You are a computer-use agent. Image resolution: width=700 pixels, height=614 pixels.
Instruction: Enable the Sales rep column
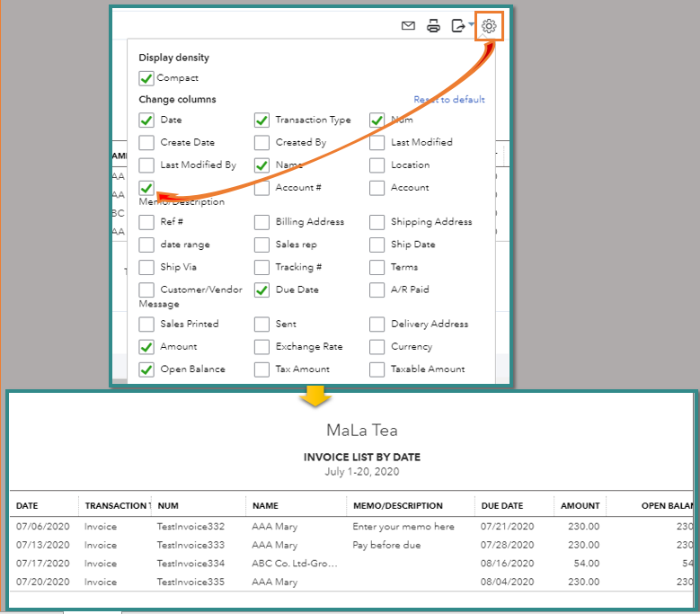pyautogui.click(x=261, y=245)
